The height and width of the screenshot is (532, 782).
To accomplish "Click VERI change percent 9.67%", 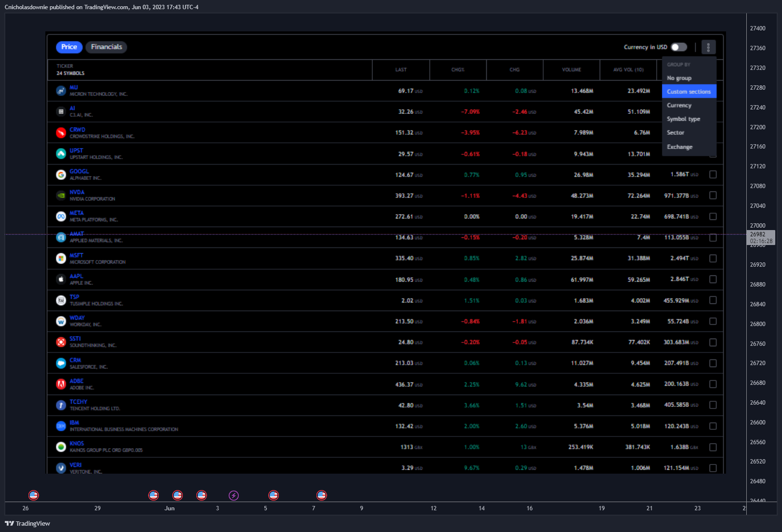I will point(472,468).
